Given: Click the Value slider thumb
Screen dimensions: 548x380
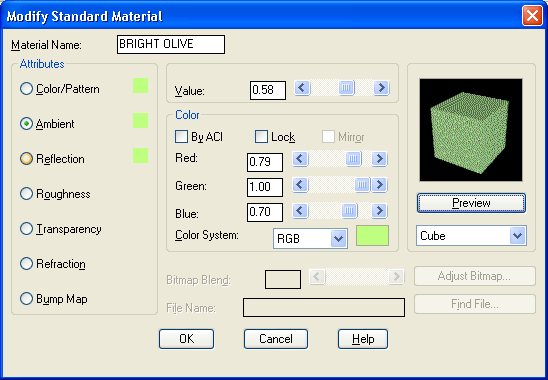Looking at the screenshot, I should click(x=346, y=88).
